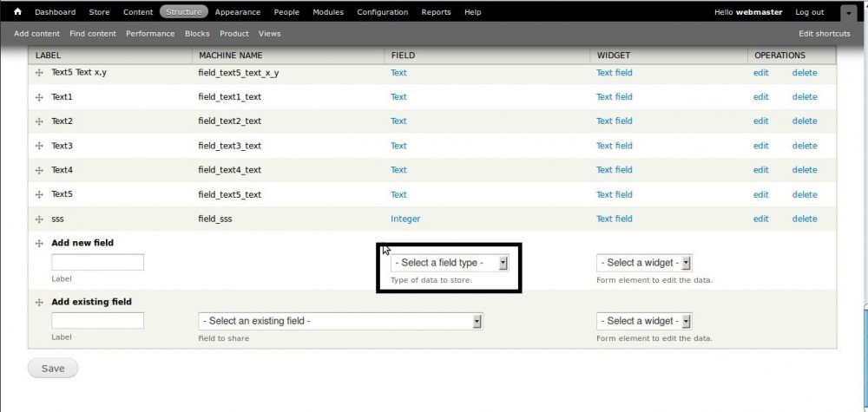
Task: Click the delete link for field_sss
Action: click(x=804, y=219)
